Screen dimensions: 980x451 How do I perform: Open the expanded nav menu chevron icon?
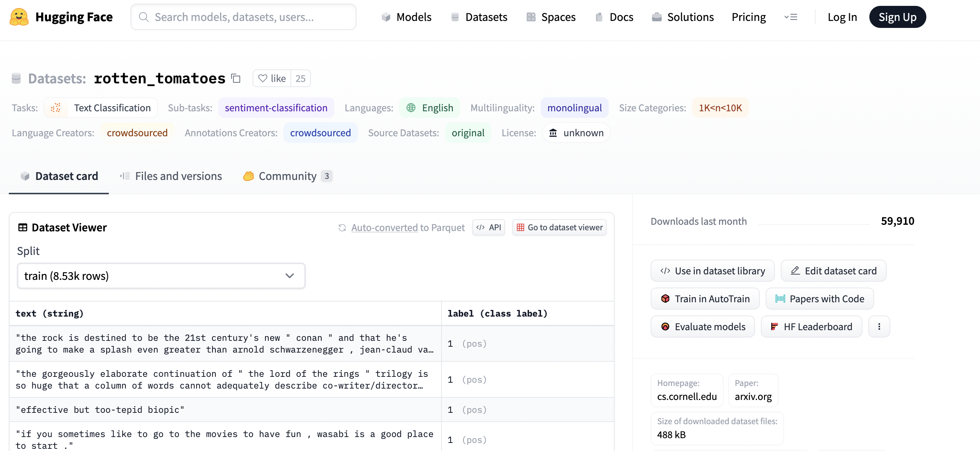791,17
